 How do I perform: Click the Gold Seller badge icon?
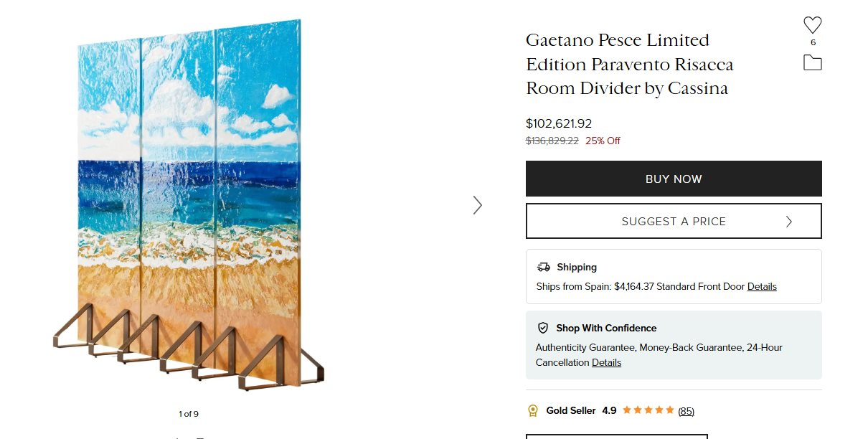[x=533, y=411]
